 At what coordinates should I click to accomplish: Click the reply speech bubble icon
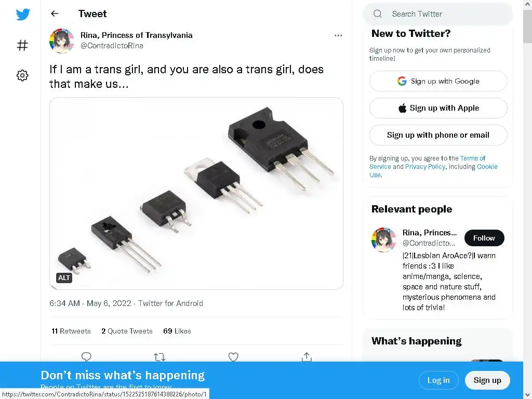pyautogui.click(x=87, y=357)
